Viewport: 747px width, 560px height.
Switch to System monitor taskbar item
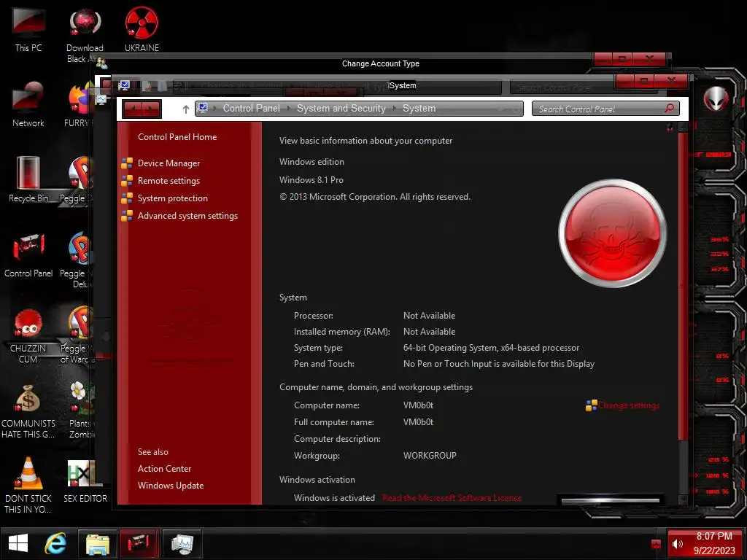point(182,543)
